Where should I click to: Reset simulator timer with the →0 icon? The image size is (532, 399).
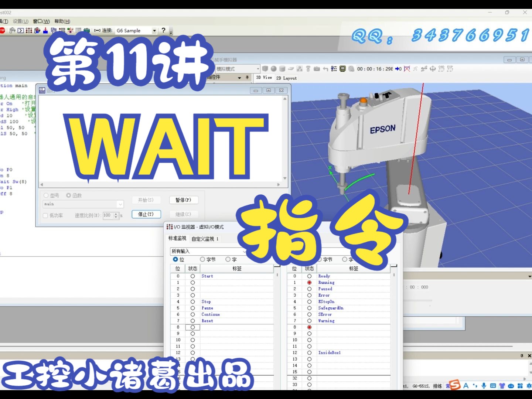(x=398, y=69)
